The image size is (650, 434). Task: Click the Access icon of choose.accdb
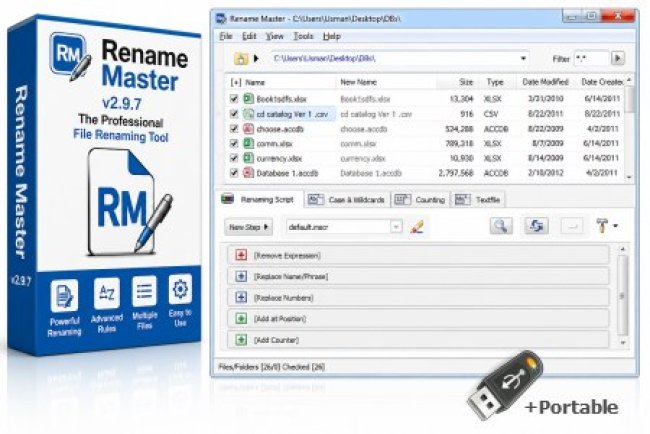click(248, 129)
